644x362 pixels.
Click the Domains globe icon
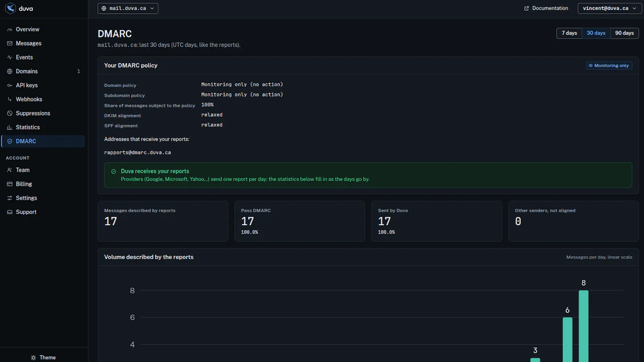(x=10, y=71)
